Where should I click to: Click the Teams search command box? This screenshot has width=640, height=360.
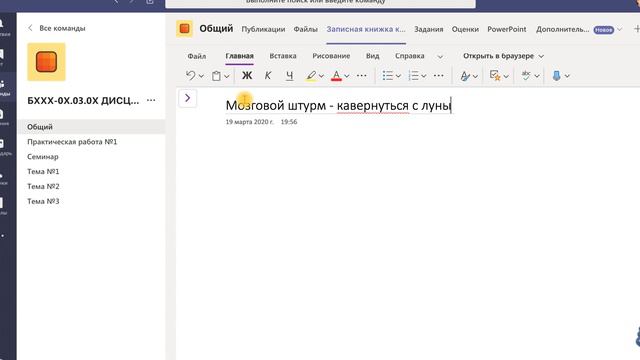click(x=320, y=2)
